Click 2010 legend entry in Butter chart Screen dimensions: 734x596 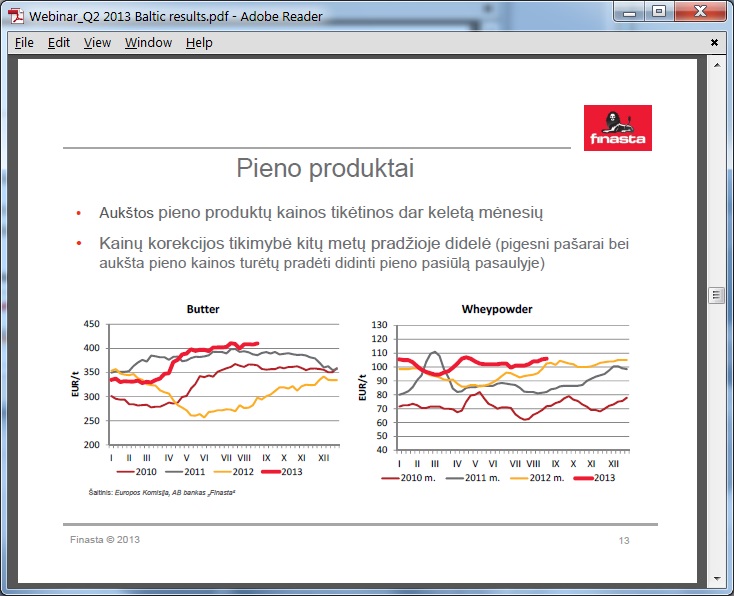click(137, 471)
